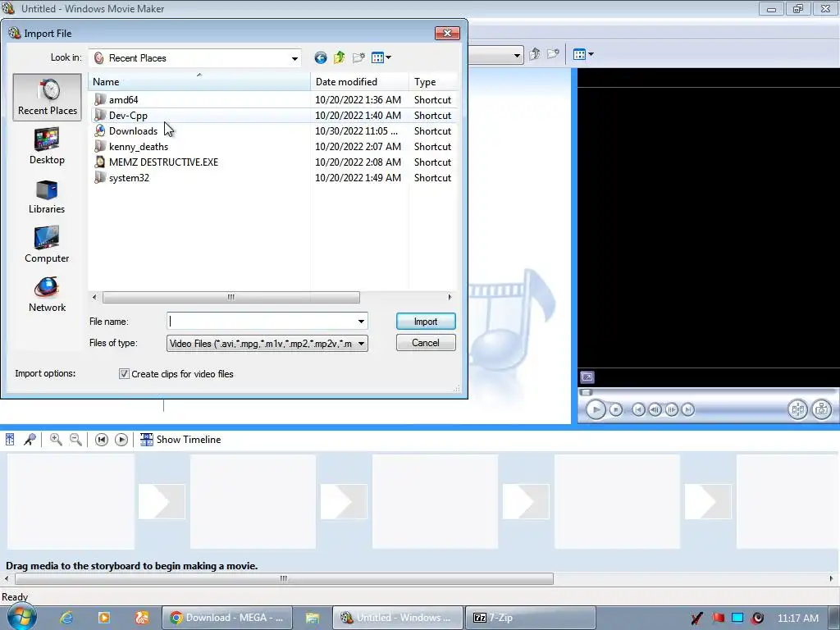
Task: Open the Windows Start menu
Action: [21, 617]
